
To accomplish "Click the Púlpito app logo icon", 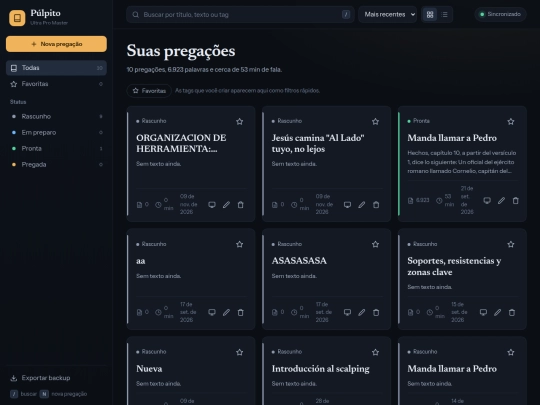I will pos(17,18).
